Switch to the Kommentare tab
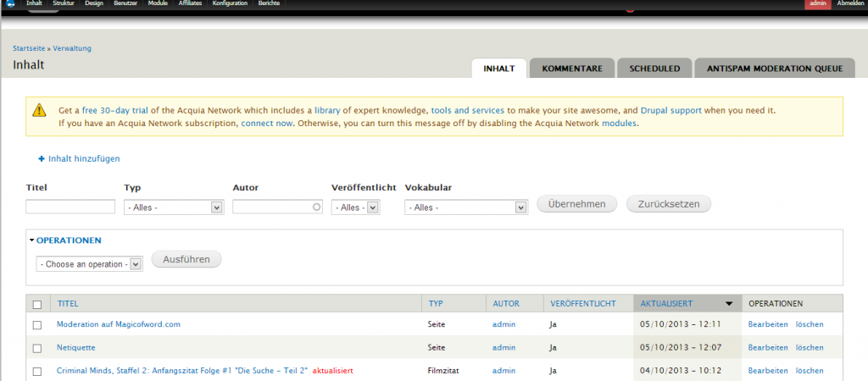868x381 pixels. [x=571, y=69]
